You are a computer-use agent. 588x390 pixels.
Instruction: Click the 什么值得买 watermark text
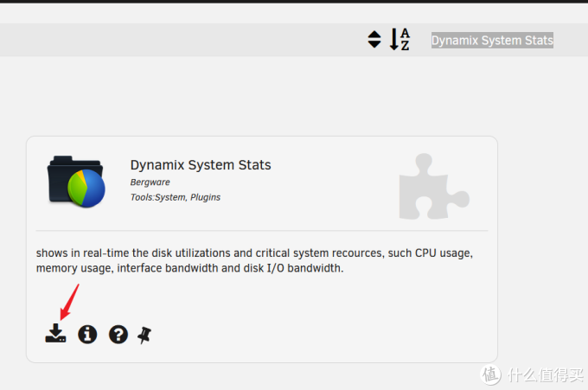click(546, 374)
